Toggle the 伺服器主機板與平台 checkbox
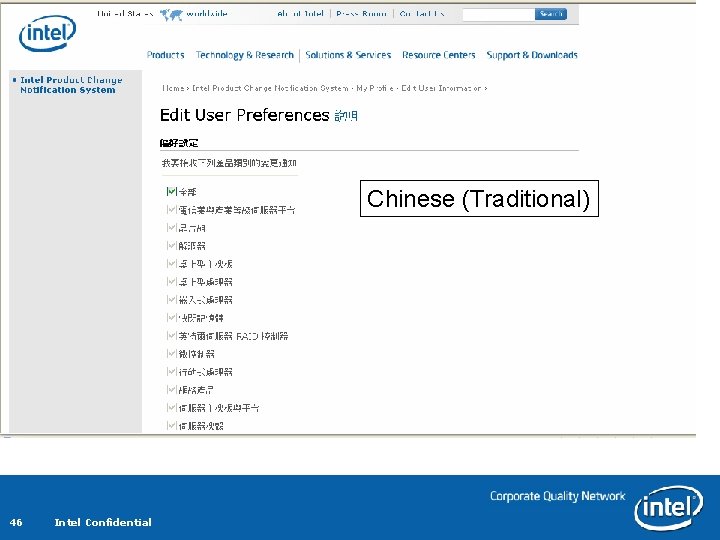The height and width of the screenshot is (540, 720). 172,408
